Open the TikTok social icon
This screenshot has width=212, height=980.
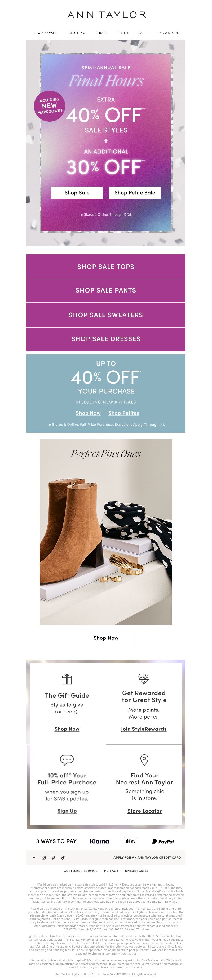pyautogui.click(x=63, y=857)
